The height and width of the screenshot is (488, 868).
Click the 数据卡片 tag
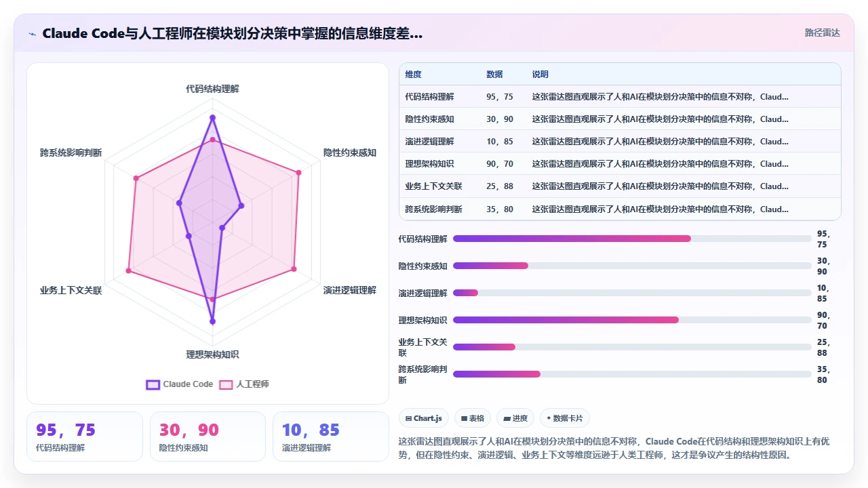pos(564,418)
